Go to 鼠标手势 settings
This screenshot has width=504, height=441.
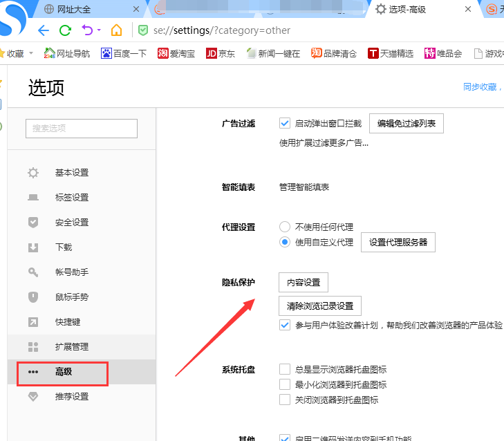pos(71,297)
